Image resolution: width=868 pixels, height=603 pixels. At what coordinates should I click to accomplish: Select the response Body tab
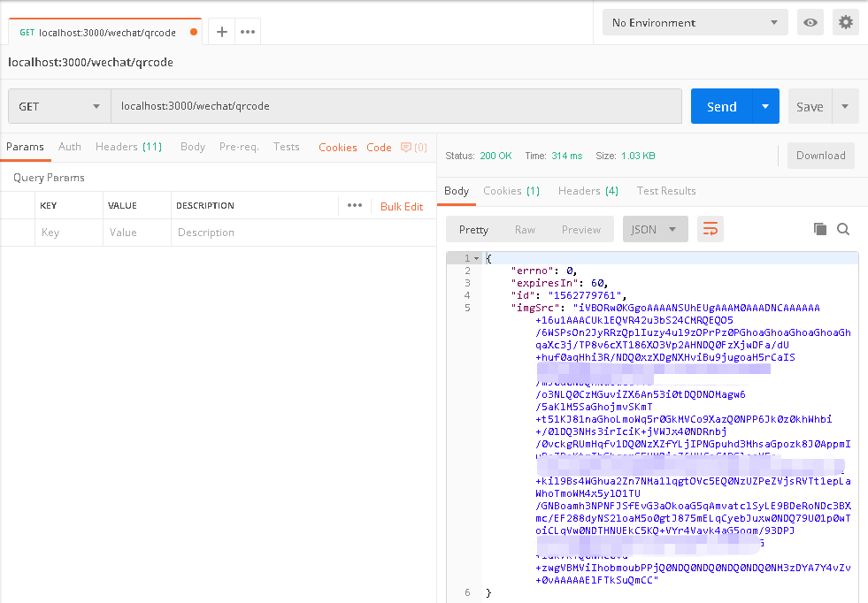pyautogui.click(x=457, y=191)
